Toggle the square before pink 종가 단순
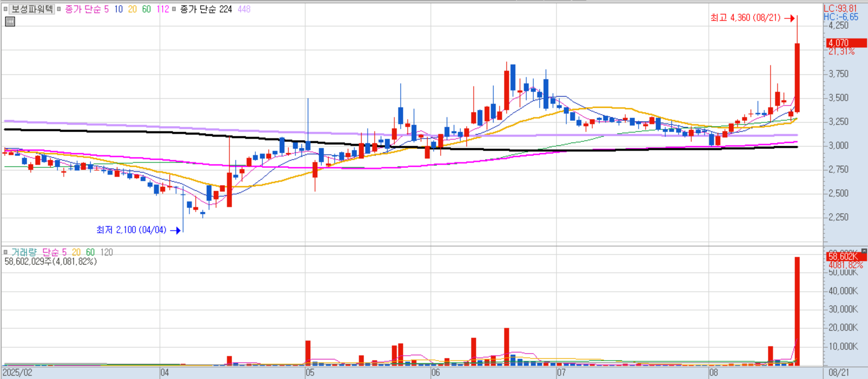 [x=59, y=9]
